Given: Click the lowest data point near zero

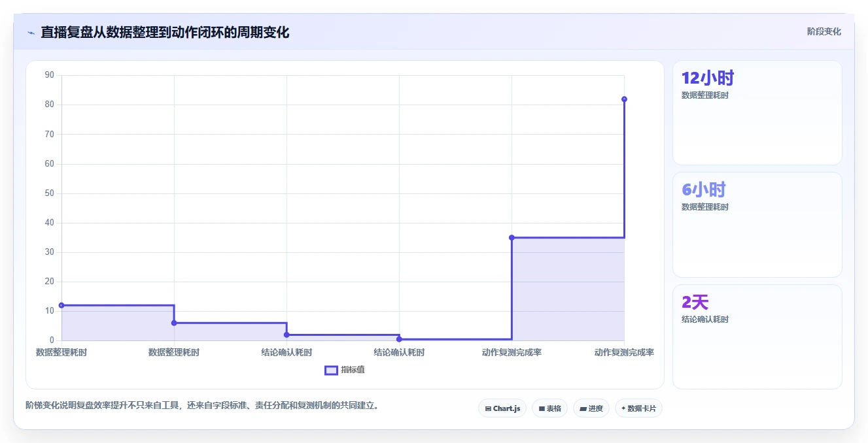Looking at the screenshot, I should coord(399,339).
